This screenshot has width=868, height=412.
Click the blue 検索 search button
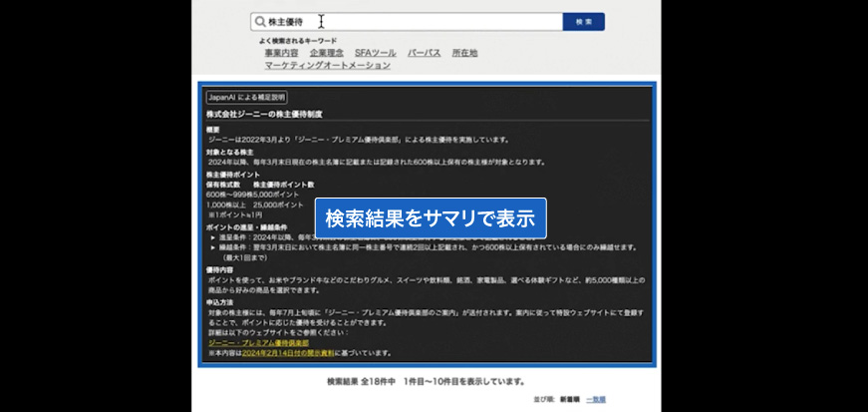(x=583, y=22)
